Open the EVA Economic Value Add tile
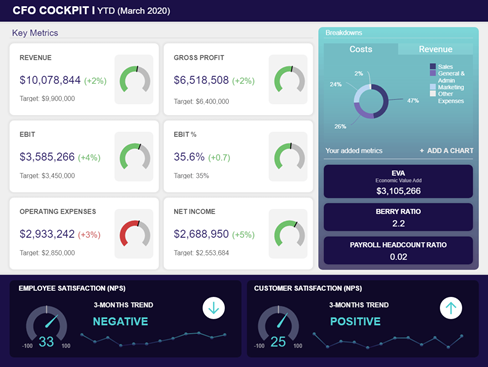Image resolution: width=488 pixels, height=367 pixels. point(398,182)
